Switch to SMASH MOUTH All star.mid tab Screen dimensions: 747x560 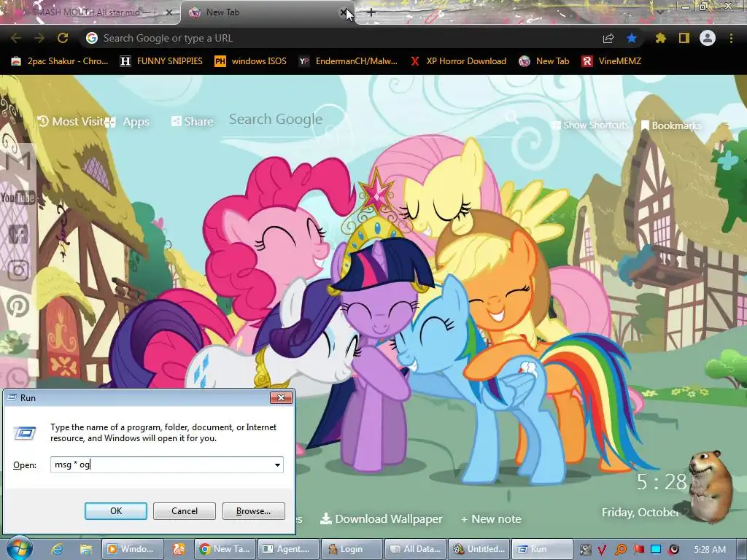click(90, 12)
